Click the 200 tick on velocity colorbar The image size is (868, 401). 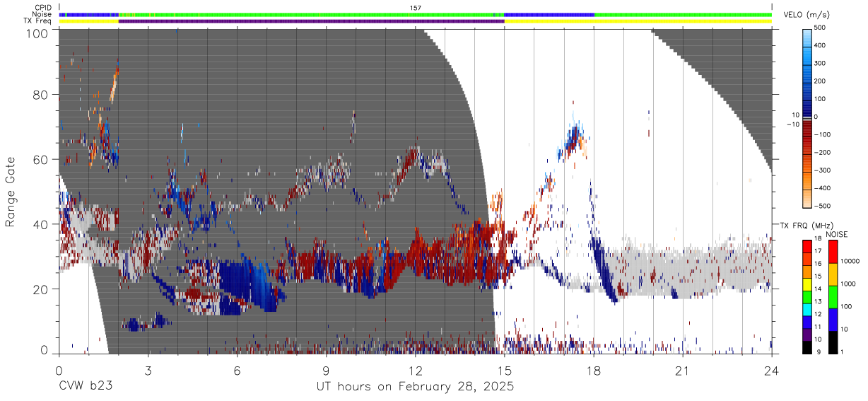coord(821,81)
